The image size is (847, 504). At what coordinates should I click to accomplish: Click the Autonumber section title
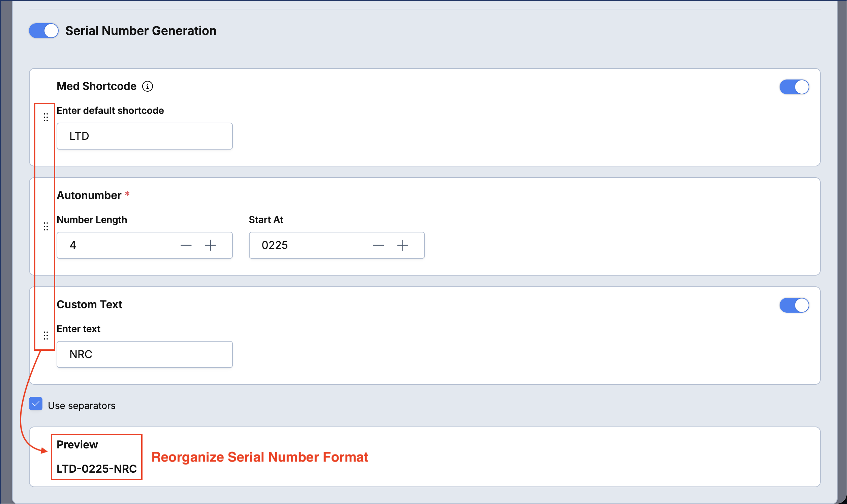[89, 195]
